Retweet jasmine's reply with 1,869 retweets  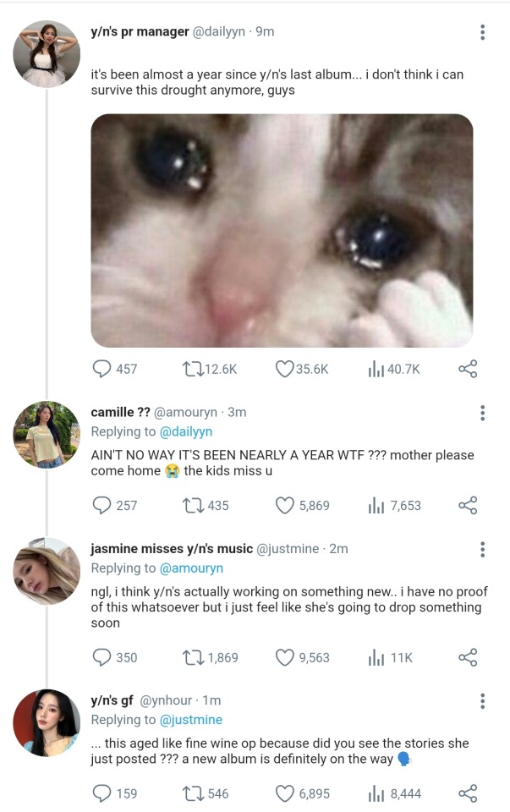pos(192,657)
